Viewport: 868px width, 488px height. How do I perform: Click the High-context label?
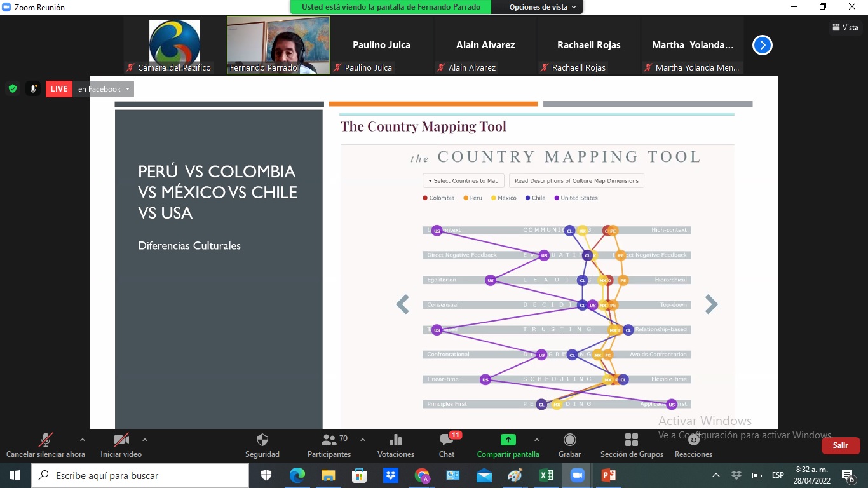[669, 230]
